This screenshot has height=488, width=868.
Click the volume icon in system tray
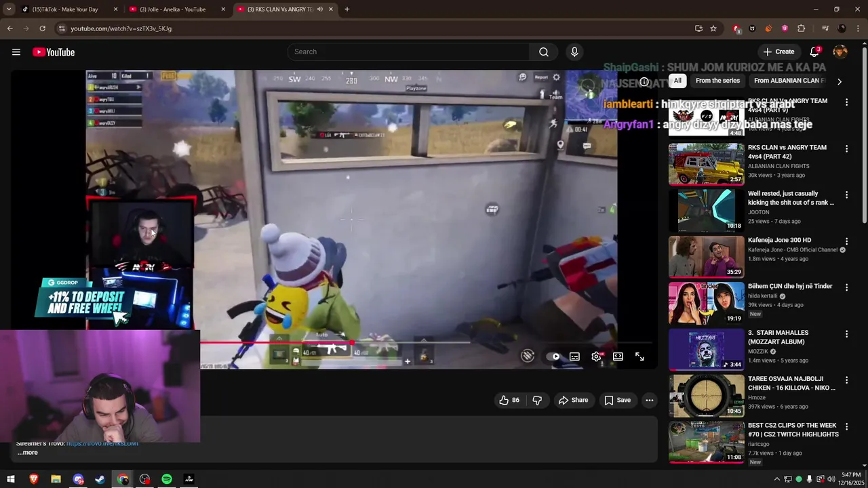(831, 479)
